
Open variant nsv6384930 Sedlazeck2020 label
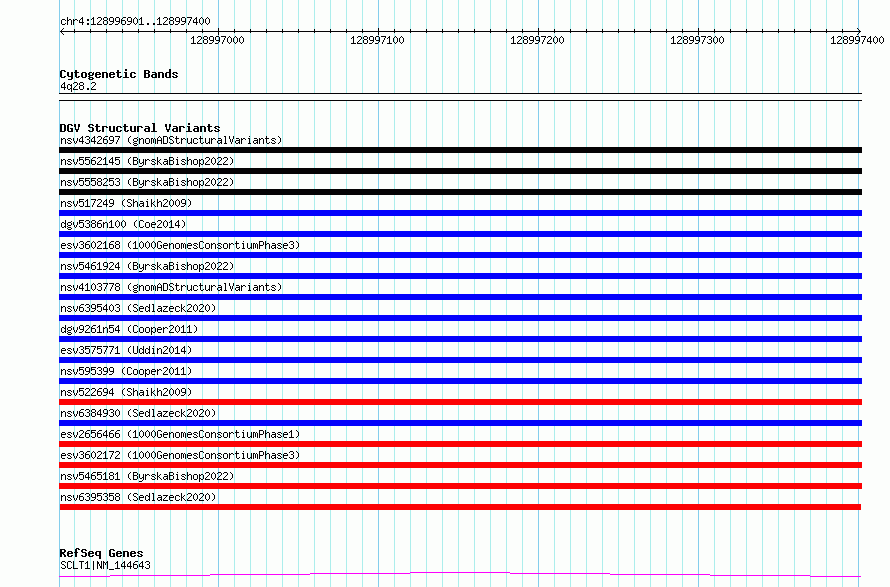(138, 413)
